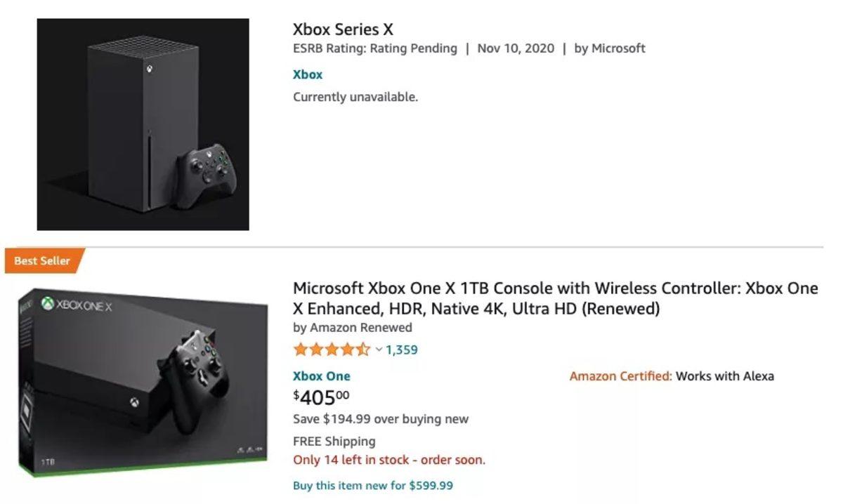This screenshot has width=843, height=504.
Task: Click the Best Seller badge
Action: tap(40, 260)
